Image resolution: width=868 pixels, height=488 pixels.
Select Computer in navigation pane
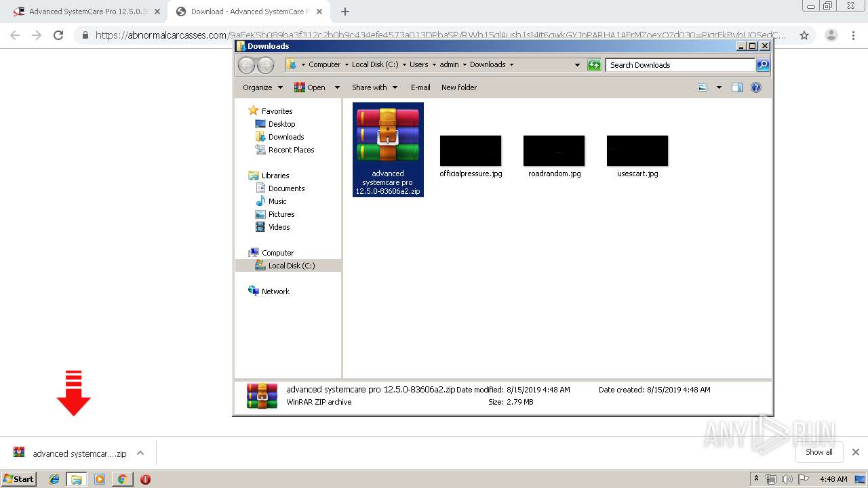pos(277,253)
